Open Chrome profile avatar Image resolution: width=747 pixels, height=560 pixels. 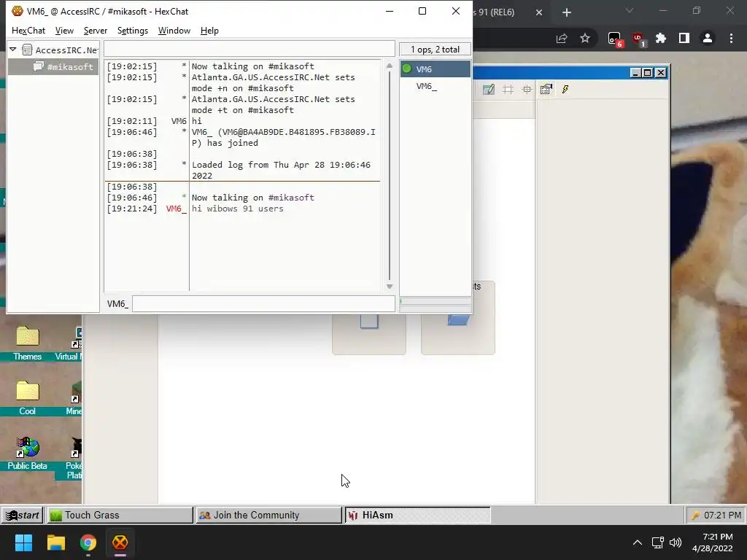708,38
